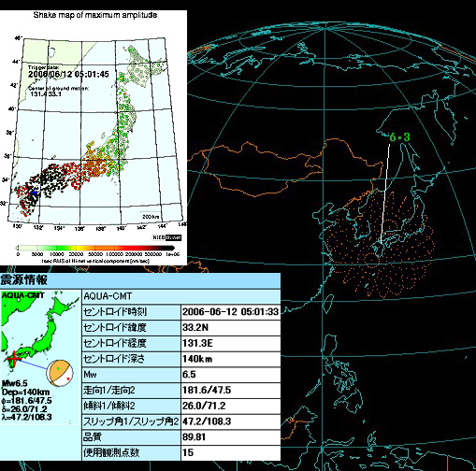This screenshot has width=476, height=471.
Task: Click the AQUA-CMT table header row
Action: [181, 296]
